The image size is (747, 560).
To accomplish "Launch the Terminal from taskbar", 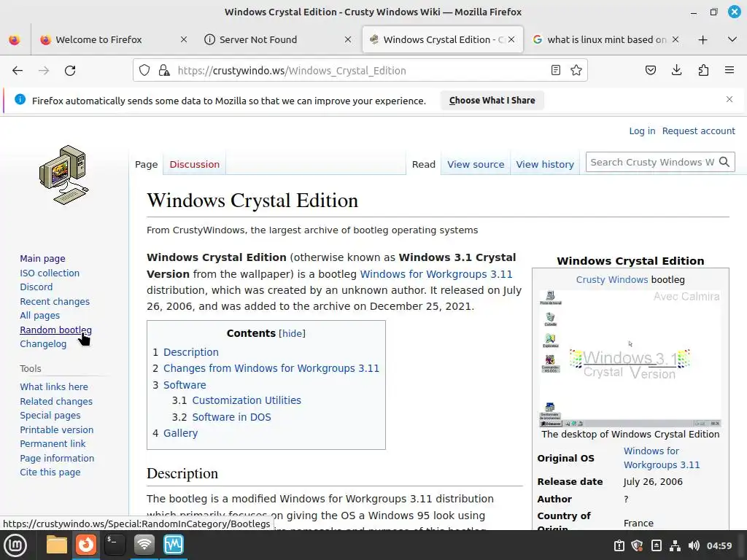I will 115,545.
